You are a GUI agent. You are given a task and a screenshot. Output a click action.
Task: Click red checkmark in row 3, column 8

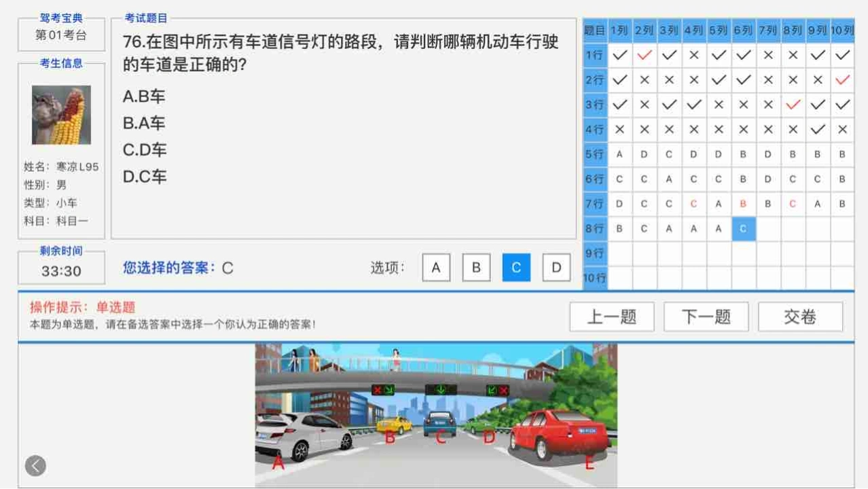[793, 105]
